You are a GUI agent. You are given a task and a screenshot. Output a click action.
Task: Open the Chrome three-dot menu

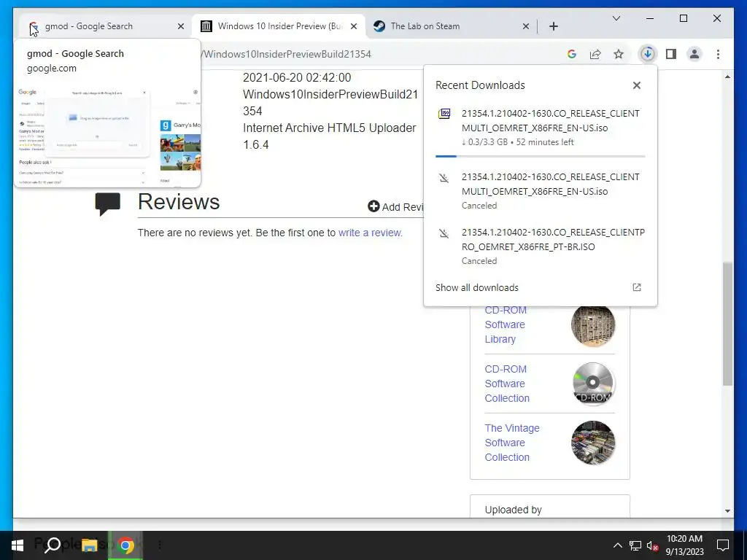pyautogui.click(x=718, y=54)
